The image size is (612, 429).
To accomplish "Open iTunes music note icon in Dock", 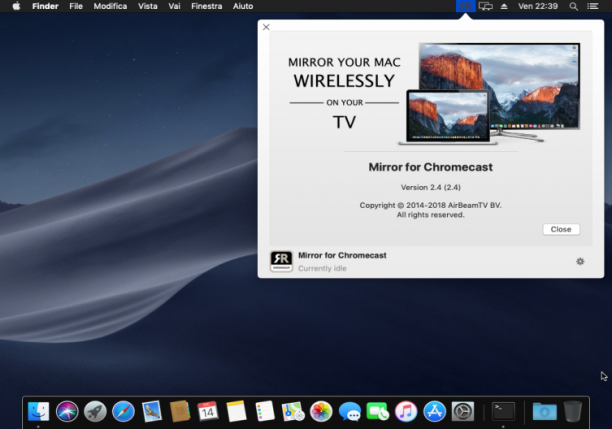I will tap(406, 411).
